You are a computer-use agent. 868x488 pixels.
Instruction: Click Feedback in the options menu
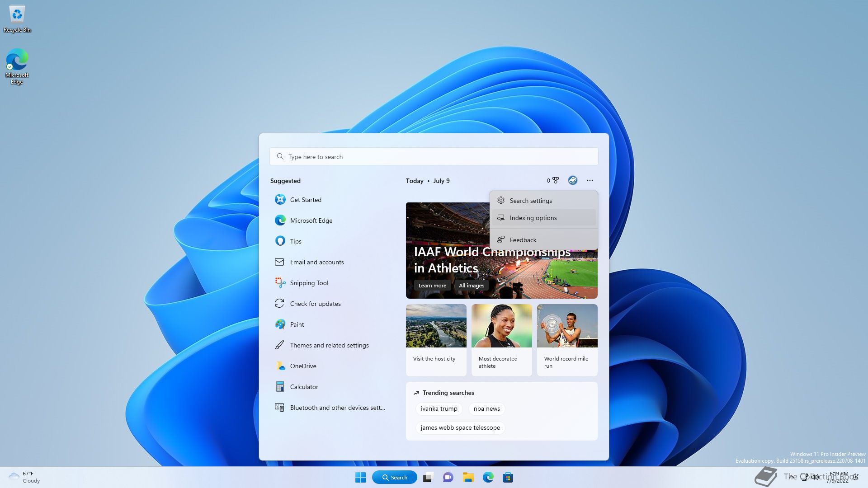click(x=544, y=240)
